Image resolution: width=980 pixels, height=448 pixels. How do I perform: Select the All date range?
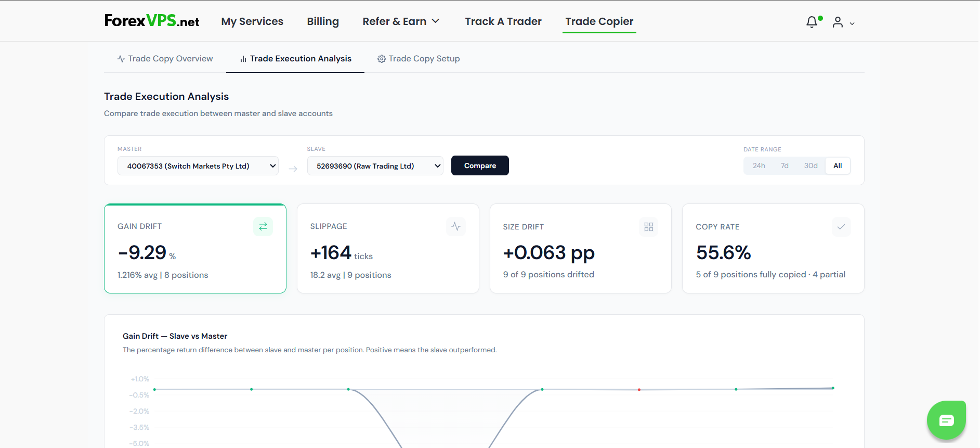tap(838, 165)
